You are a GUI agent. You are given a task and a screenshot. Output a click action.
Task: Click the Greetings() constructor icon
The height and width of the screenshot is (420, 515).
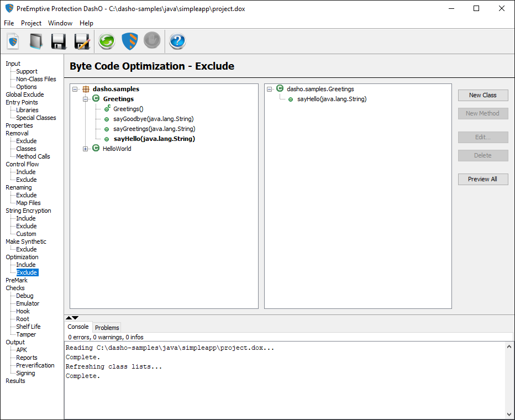click(x=107, y=108)
